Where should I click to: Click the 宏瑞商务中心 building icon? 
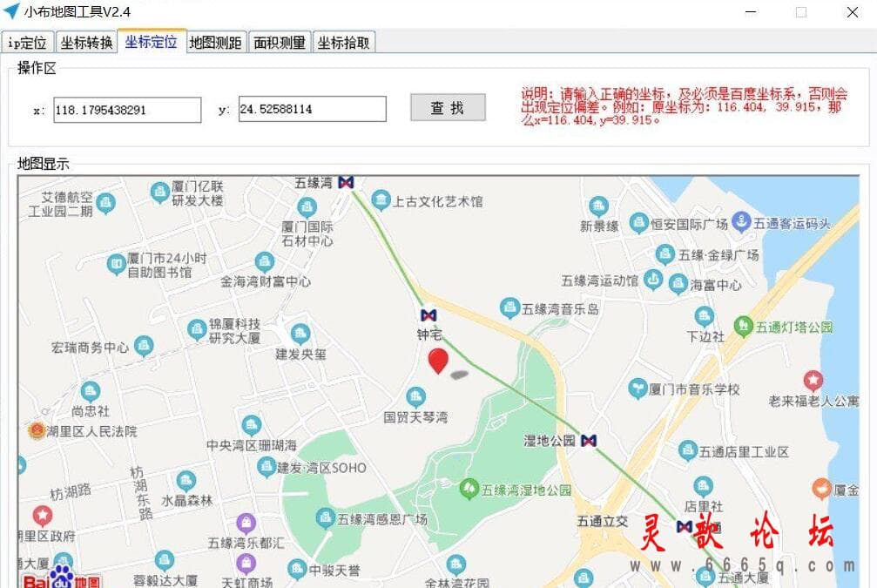(x=144, y=347)
